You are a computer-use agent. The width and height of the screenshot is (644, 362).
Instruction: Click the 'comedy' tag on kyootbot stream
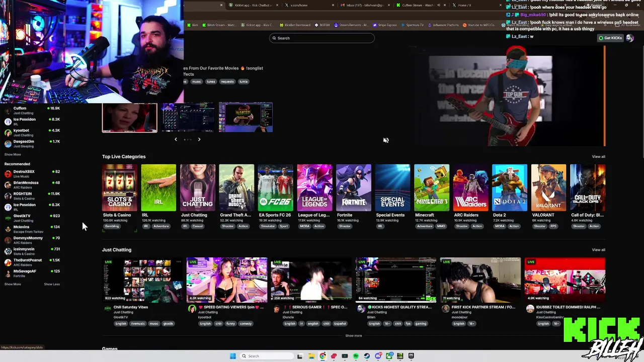[x=246, y=324]
